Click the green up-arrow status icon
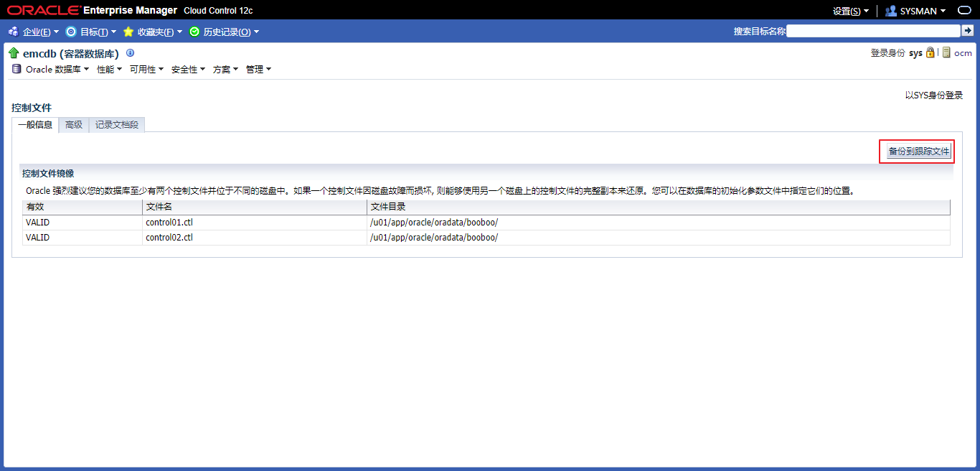This screenshot has width=980, height=471. pyautogui.click(x=14, y=53)
